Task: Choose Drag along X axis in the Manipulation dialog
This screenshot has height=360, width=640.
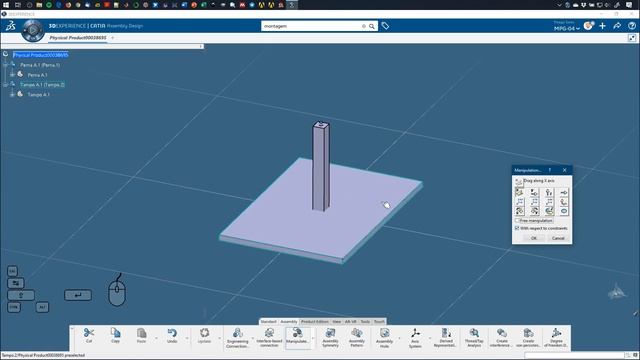Action: tap(520, 192)
